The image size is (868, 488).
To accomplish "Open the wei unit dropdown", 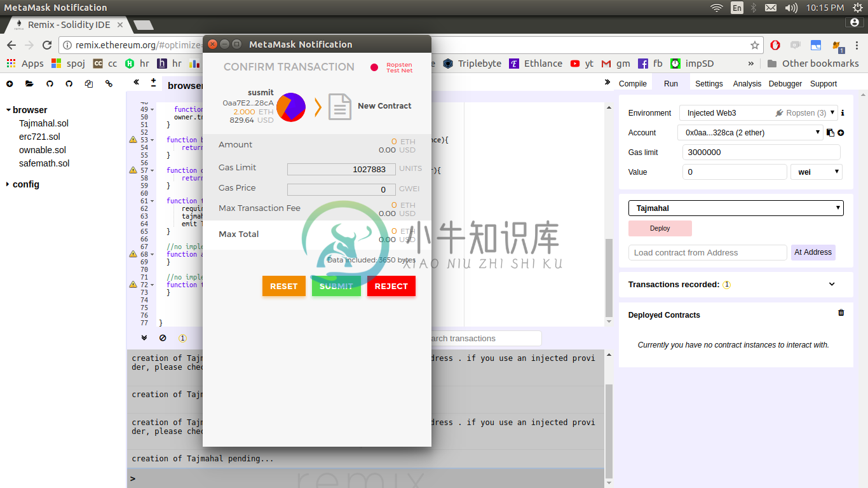I will 817,172.
